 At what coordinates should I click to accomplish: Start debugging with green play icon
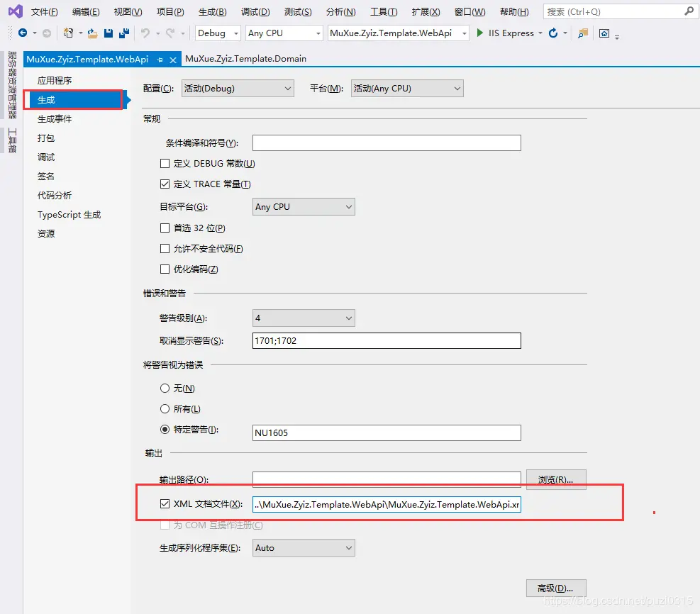480,33
